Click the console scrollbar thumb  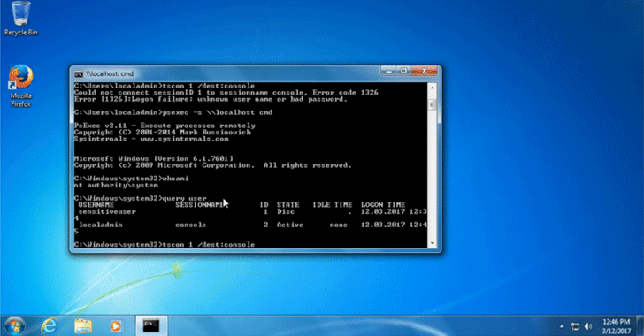coord(432,105)
